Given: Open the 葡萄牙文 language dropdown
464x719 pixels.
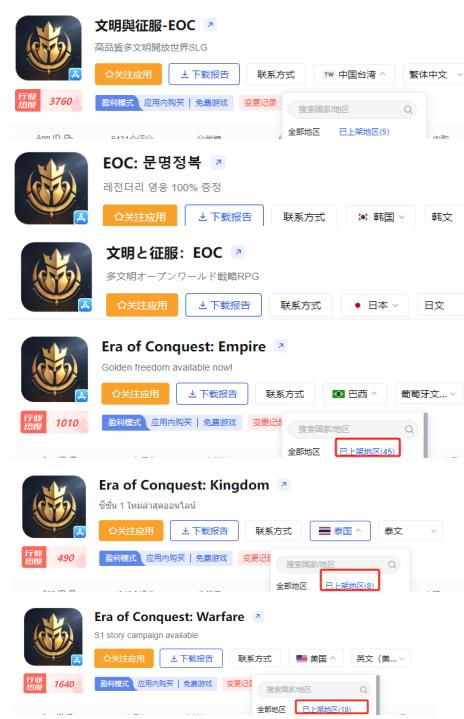Looking at the screenshot, I should coord(428,394).
